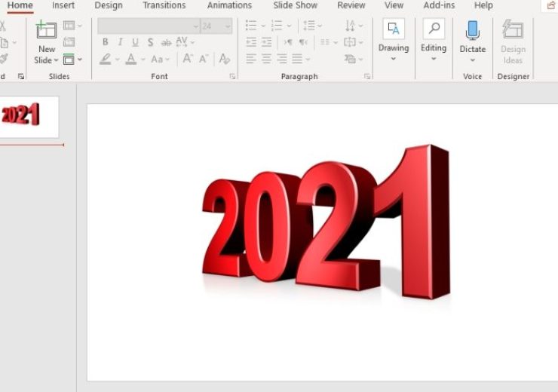Open the Slide Show tab
Image resolution: width=558 pixels, height=392 pixels.
tap(296, 5)
